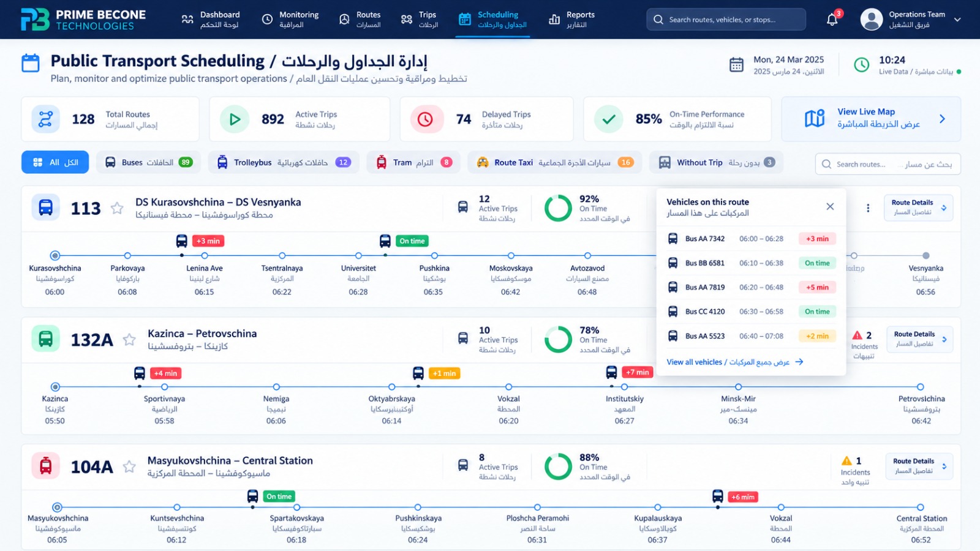
Task: Open the three-dot menu for route 113
Action: coord(868,208)
